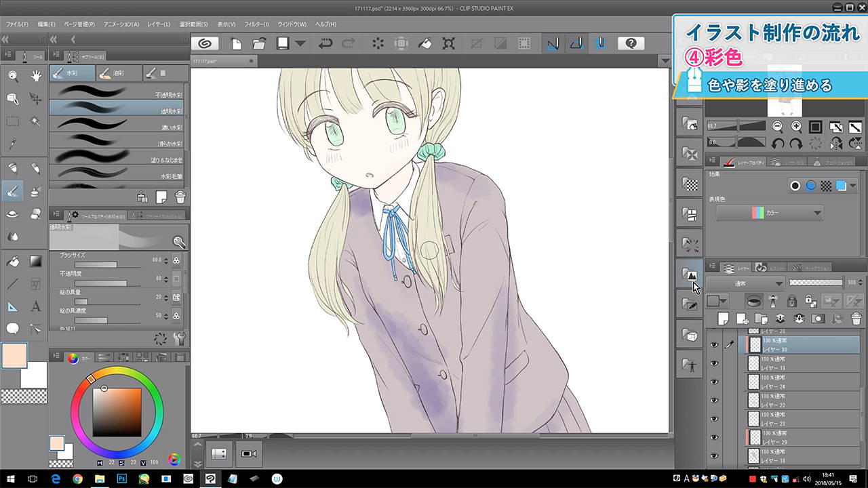Image resolution: width=868 pixels, height=488 pixels.
Task: Click the Fill bucket icon in command bar
Action: pos(425,43)
